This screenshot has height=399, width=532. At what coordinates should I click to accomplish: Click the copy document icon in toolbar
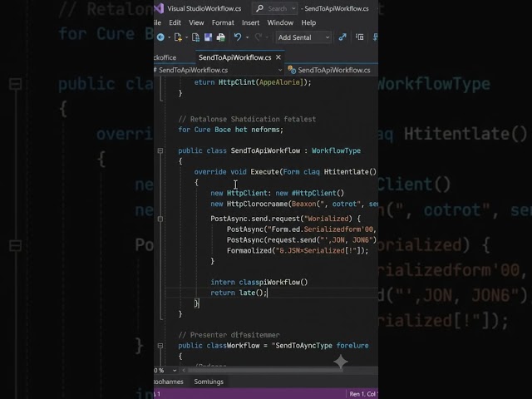pos(195,37)
